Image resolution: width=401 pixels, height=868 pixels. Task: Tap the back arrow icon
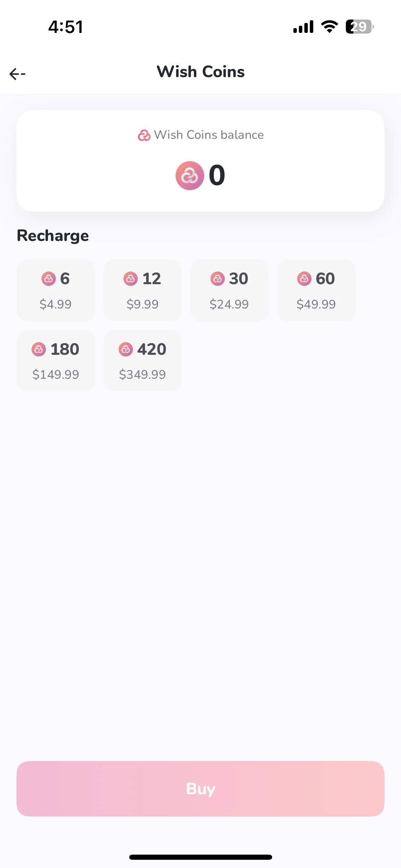(x=17, y=74)
